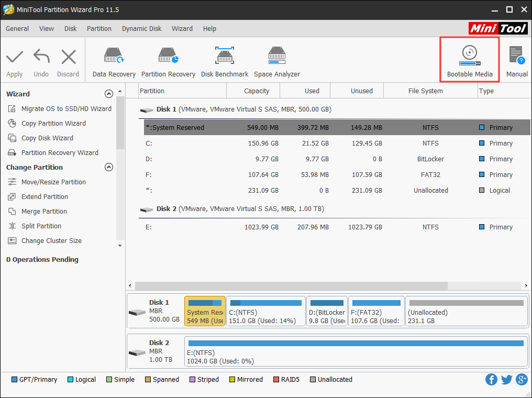Image resolution: width=532 pixels, height=398 pixels.
Task: Click the RAID5 legend color swatch
Action: coord(276,379)
